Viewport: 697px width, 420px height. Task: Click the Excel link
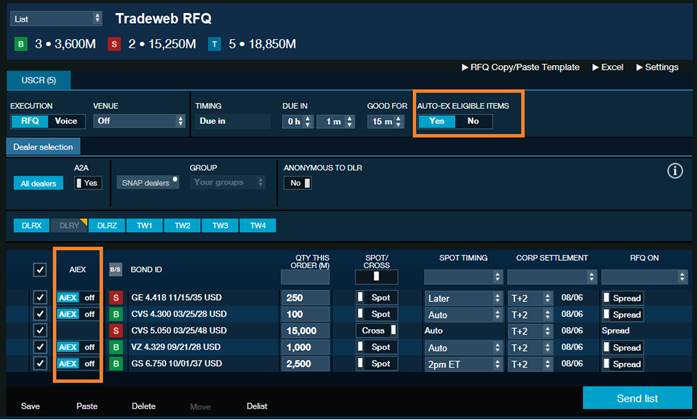(608, 67)
